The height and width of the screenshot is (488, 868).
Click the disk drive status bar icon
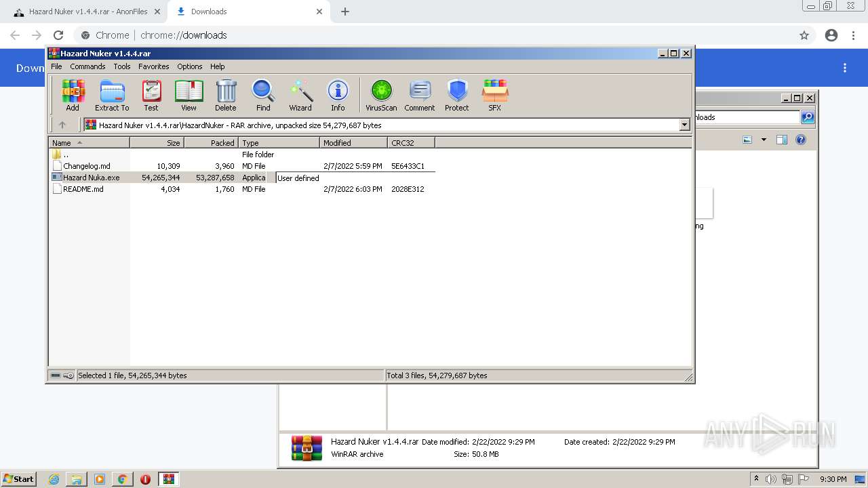pos(56,375)
